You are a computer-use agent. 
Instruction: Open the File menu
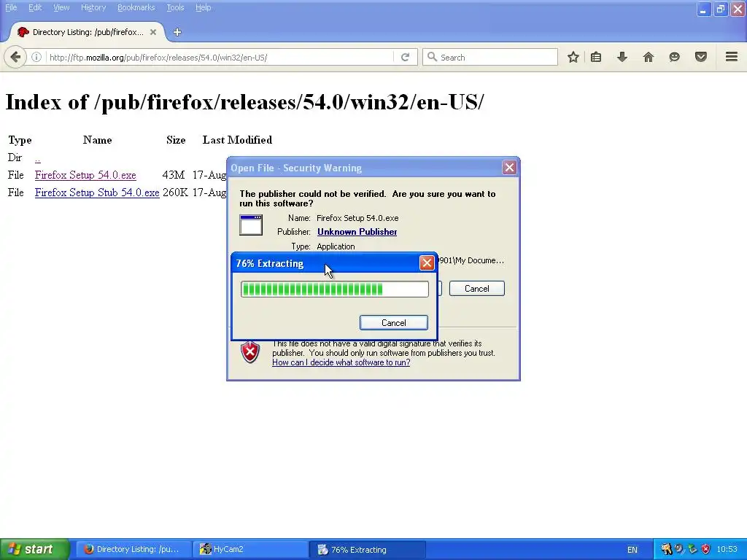(11, 7)
